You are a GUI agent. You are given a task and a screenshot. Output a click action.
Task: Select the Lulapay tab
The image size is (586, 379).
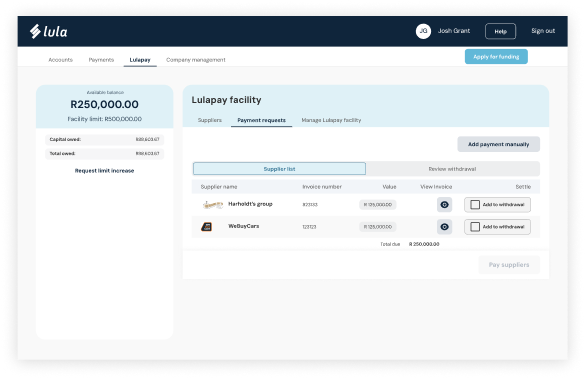click(x=140, y=60)
